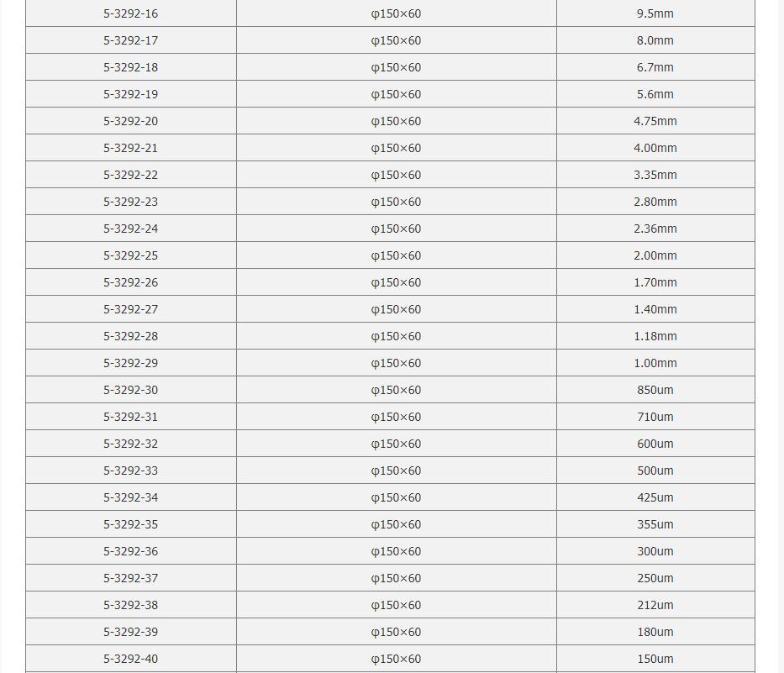Click product code 5-3292-18
The width and height of the screenshot is (784, 673).
pyautogui.click(x=130, y=67)
